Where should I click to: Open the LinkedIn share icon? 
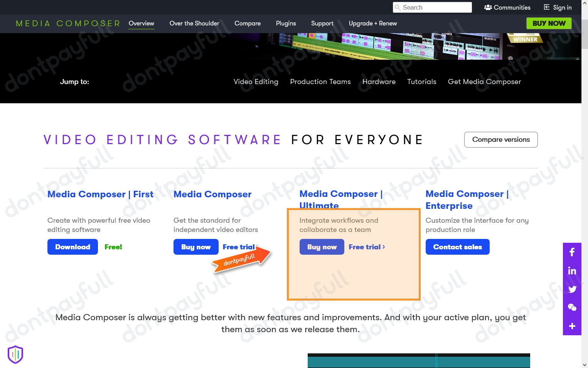click(572, 271)
